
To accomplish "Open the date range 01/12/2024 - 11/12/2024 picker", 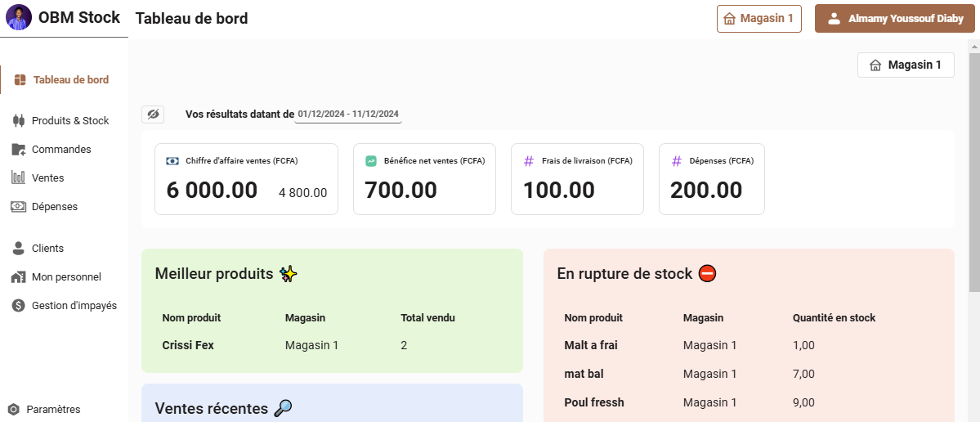I will point(348,114).
